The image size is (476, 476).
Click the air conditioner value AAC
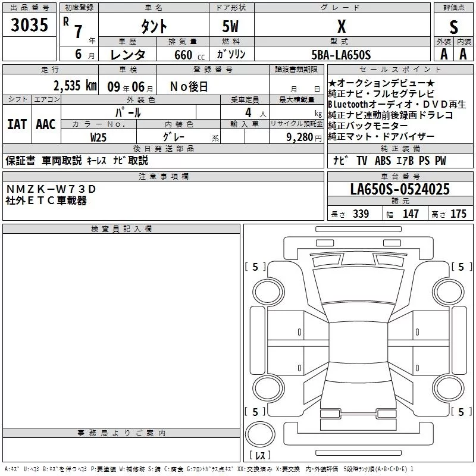click(46, 124)
